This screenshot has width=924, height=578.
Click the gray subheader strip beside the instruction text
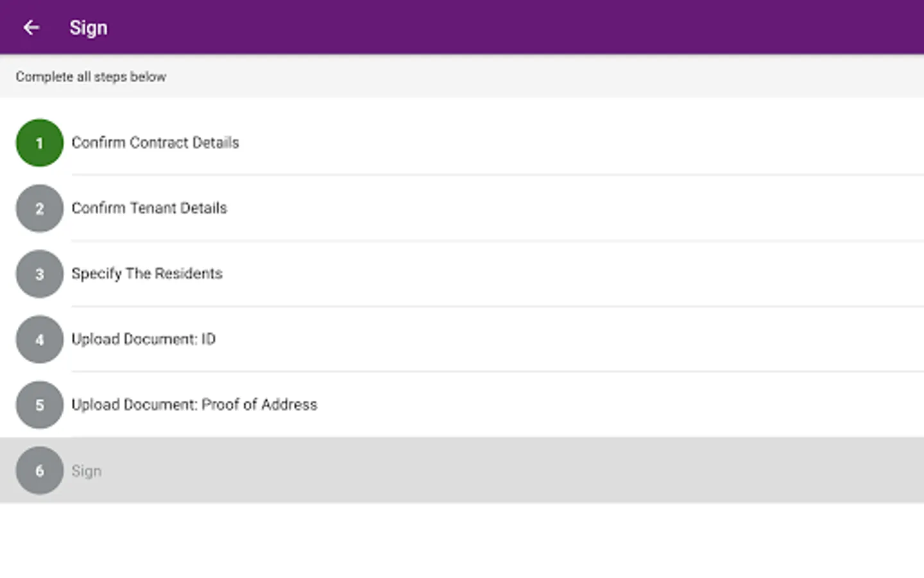coord(545,76)
